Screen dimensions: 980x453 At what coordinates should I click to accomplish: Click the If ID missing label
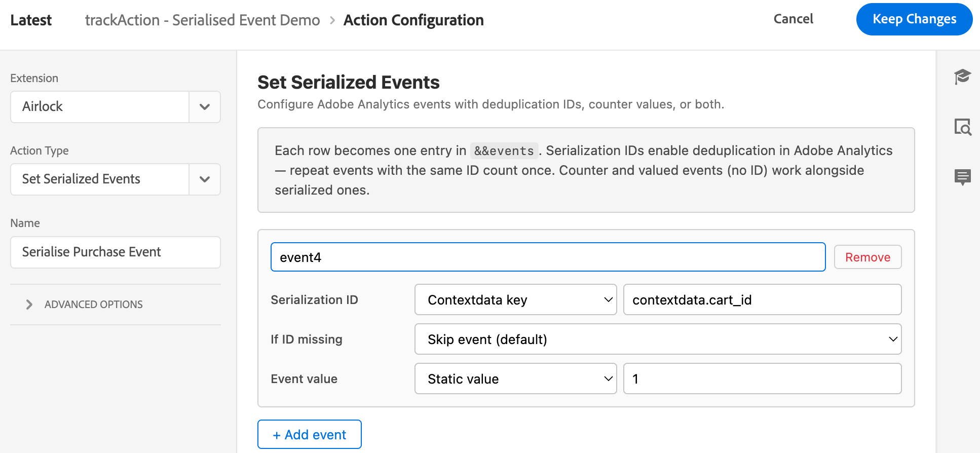[307, 339]
